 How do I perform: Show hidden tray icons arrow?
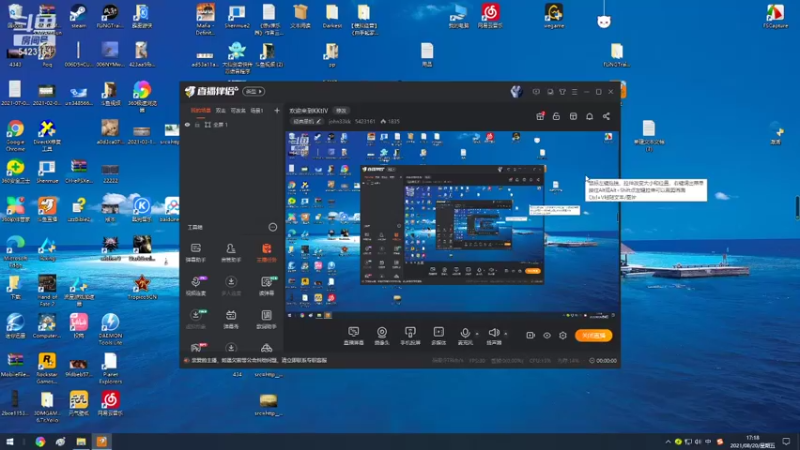pos(668,442)
